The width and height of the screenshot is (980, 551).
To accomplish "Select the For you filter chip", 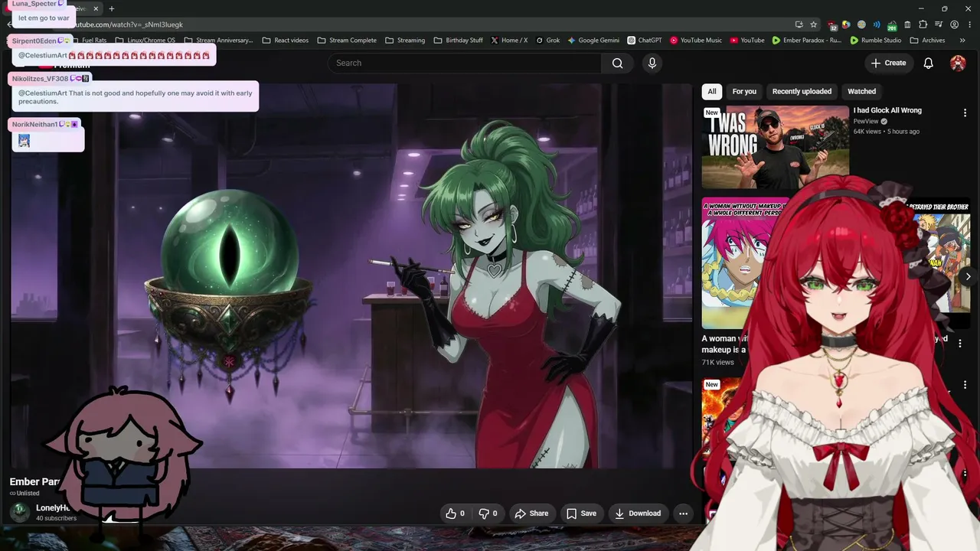I will pos(744,91).
